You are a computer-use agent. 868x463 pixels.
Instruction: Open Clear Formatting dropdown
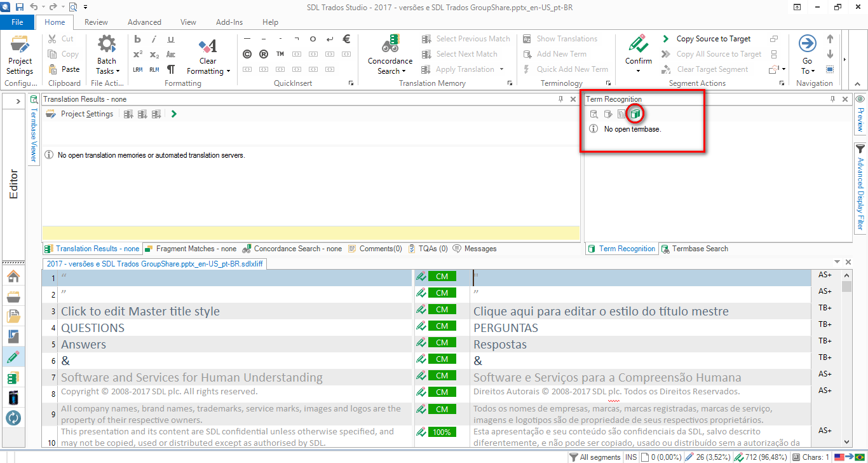[x=208, y=55]
